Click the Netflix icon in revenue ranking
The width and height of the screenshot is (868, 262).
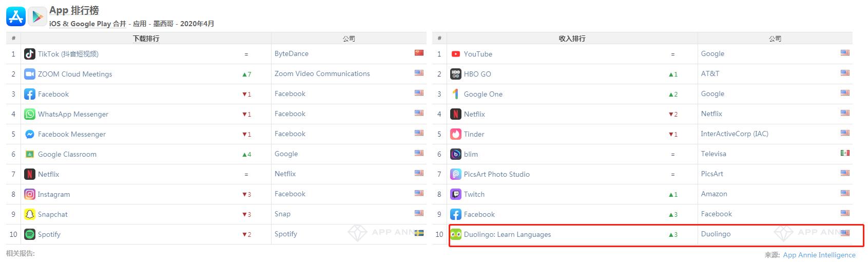[x=456, y=114]
